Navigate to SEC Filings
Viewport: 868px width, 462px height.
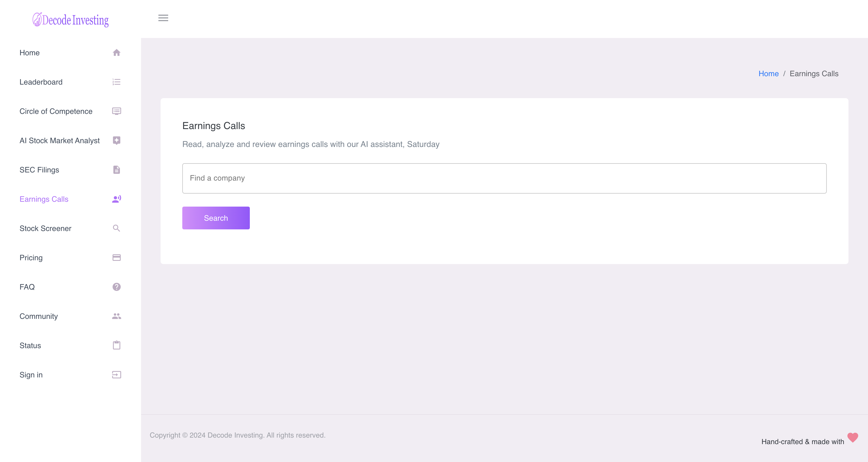(39, 170)
